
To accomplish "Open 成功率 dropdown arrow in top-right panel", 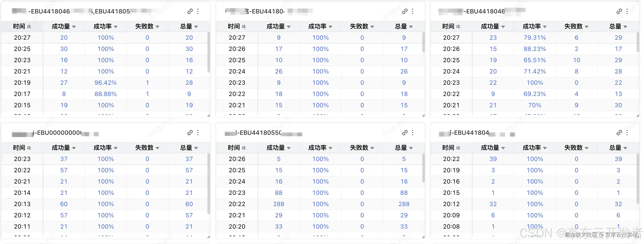I will pyautogui.click(x=545, y=27).
